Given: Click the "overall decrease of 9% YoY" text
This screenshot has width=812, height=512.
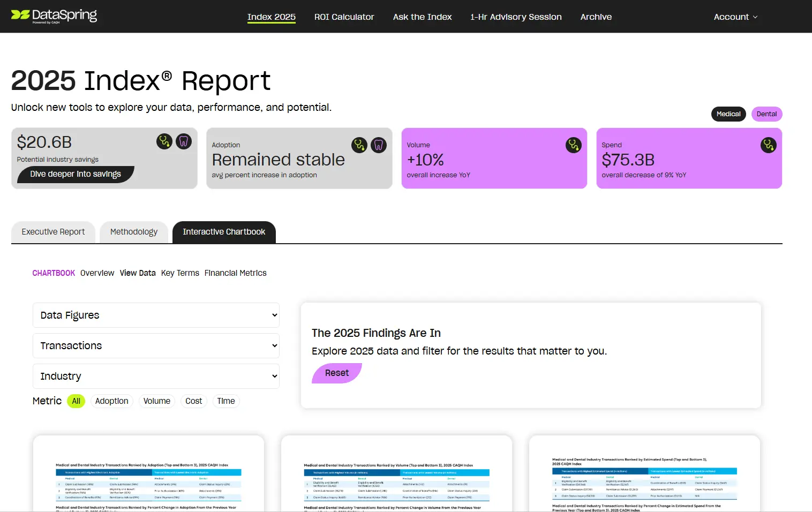Looking at the screenshot, I should [644, 175].
